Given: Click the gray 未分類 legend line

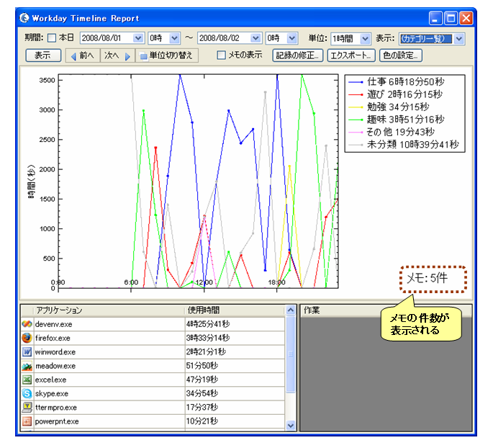Looking at the screenshot, I should click(356, 145).
